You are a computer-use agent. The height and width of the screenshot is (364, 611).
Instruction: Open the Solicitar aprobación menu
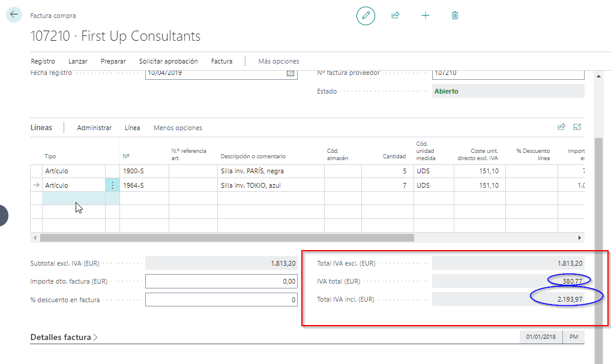168,61
